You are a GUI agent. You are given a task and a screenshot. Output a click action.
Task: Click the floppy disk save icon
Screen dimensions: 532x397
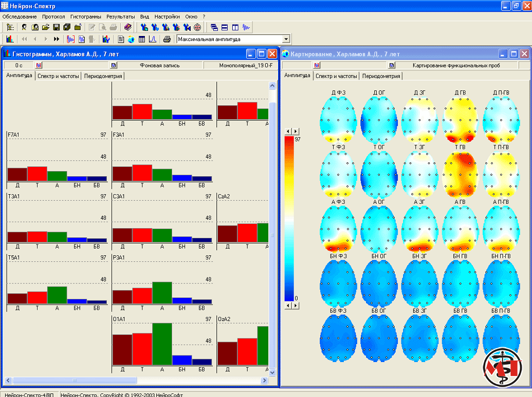coord(57,27)
